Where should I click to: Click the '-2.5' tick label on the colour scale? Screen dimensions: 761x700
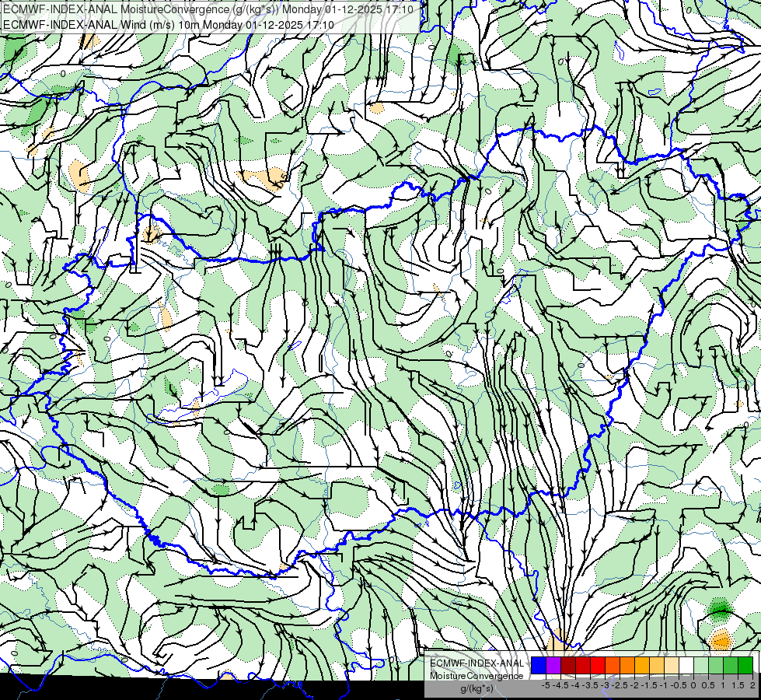click(x=620, y=685)
